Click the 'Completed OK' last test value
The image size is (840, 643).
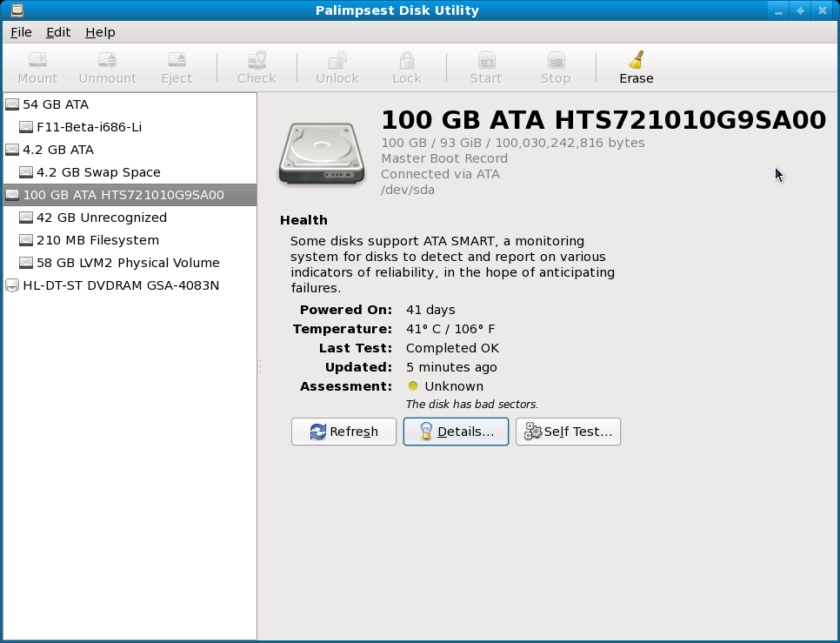point(453,348)
